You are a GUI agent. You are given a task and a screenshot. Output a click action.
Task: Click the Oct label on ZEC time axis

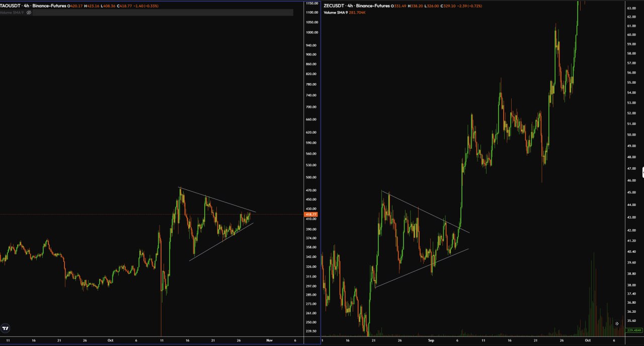coord(587,340)
